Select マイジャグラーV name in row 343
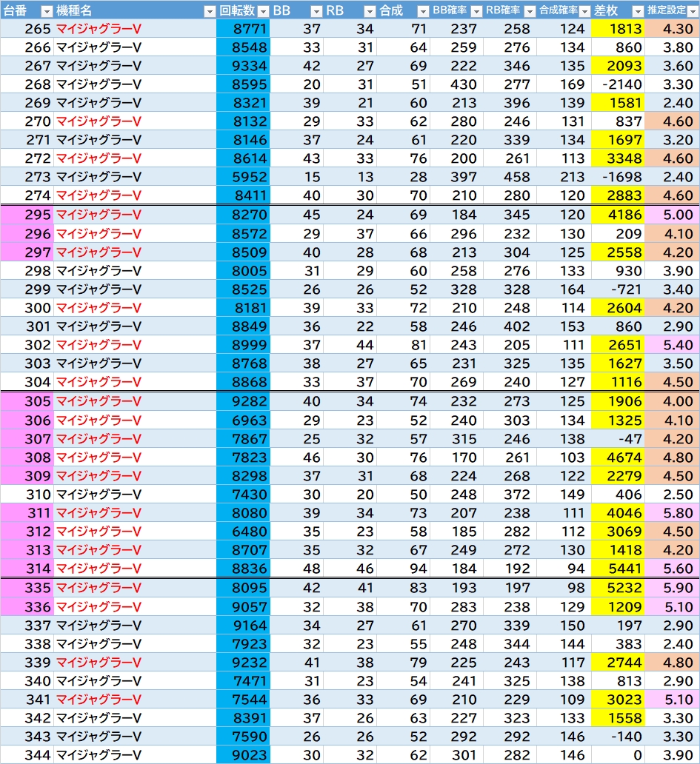Viewport: 700px width, 764px height. 99,737
